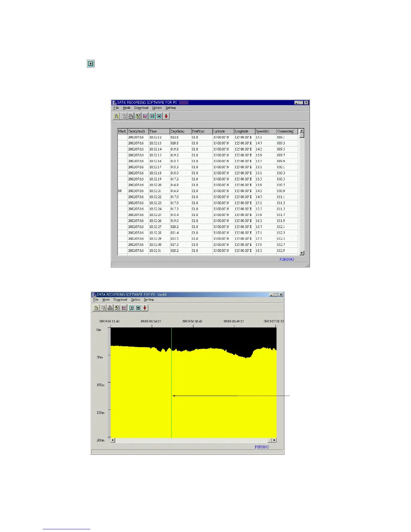Click graph-view icon in upper window toolbar

[x=145, y=116]
